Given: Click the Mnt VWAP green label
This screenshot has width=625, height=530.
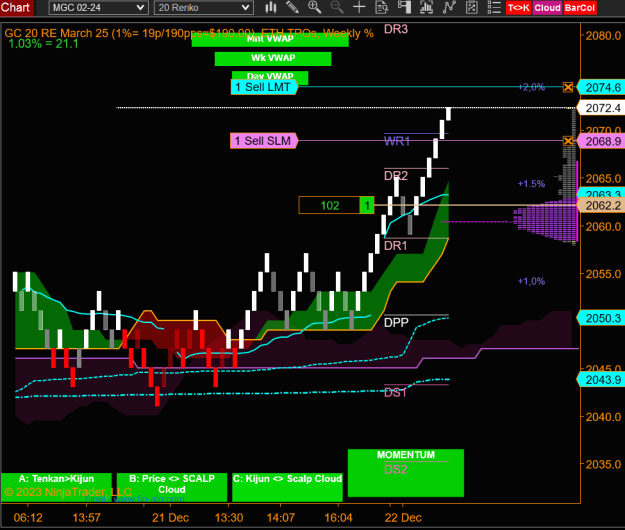Looking at the screenshot, I should pos(270,40).
